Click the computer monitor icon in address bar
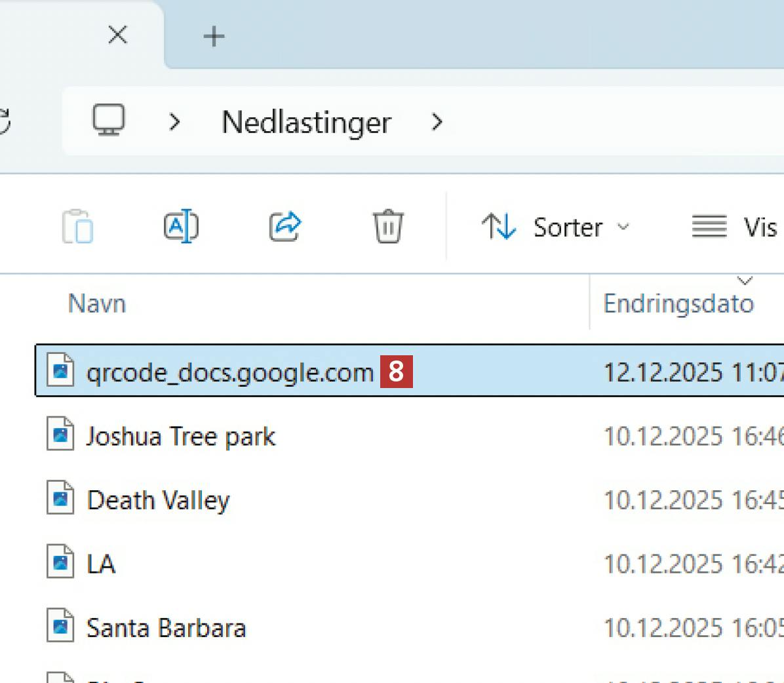This screenshot has height=683, width=784. 108,121
